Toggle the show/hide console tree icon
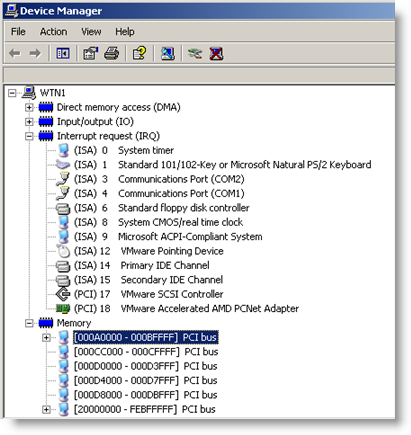Viewport: 411px width, 435px height. click(63, 53)
